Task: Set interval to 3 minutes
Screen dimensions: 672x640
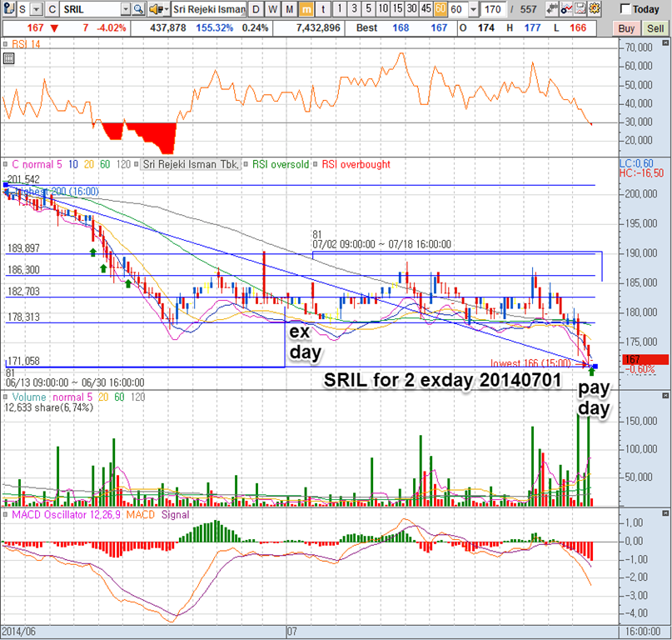Action: click(354, 9)
